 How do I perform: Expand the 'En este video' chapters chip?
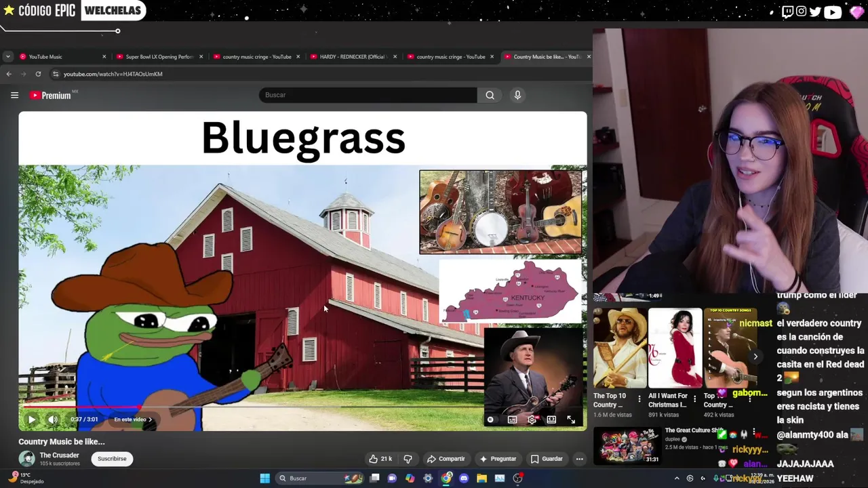pos(133,420)
